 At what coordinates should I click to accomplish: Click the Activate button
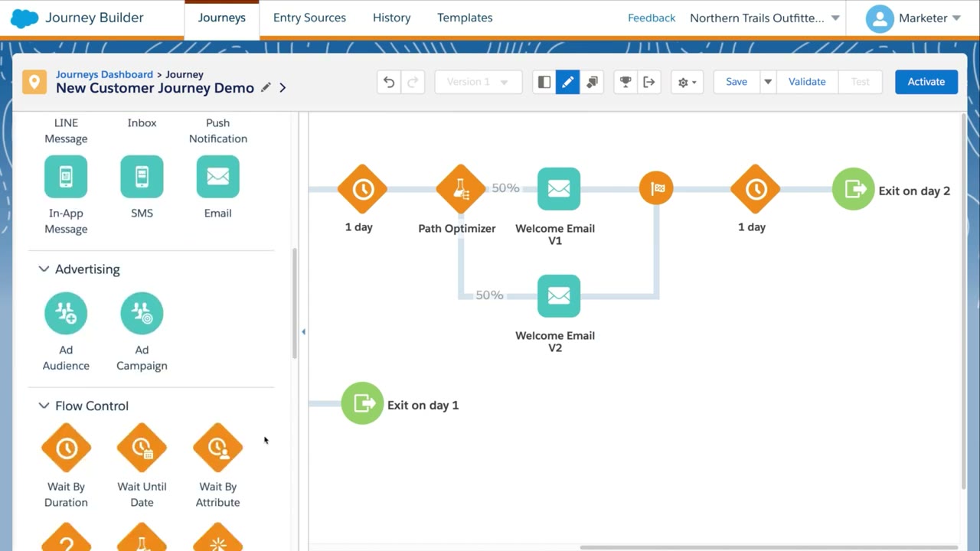click(x=926, y=82)
